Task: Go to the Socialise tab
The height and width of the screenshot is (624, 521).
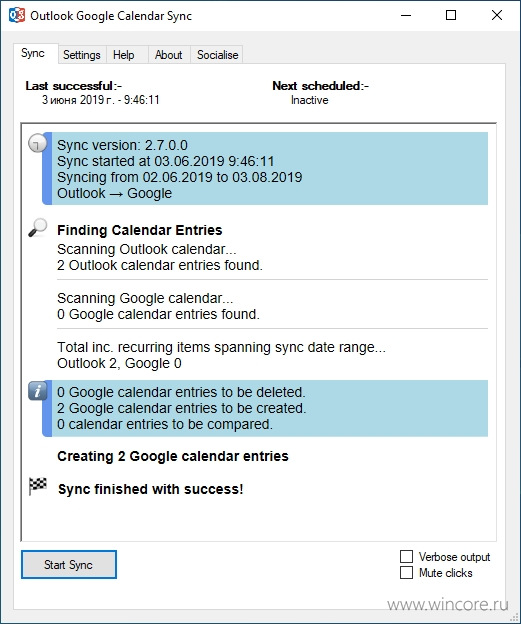Action: point(217,55)
